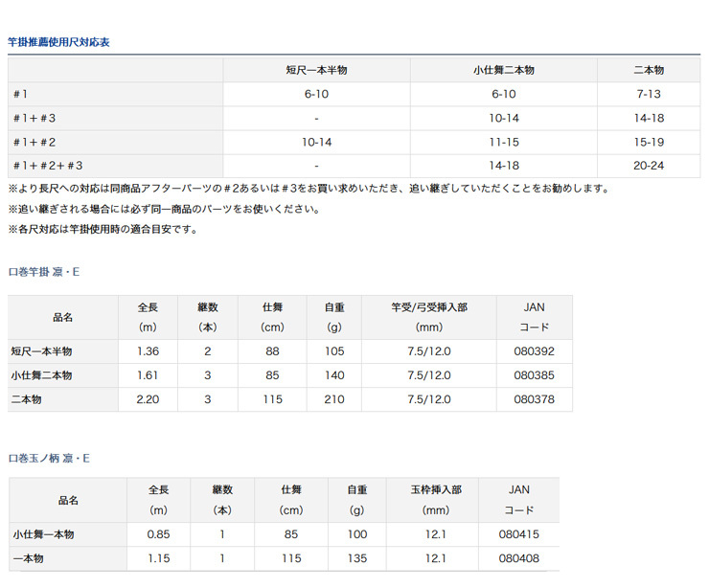
Task: Click the heading 竿掛推薦使用尺対応表
Action: point(58,42)
